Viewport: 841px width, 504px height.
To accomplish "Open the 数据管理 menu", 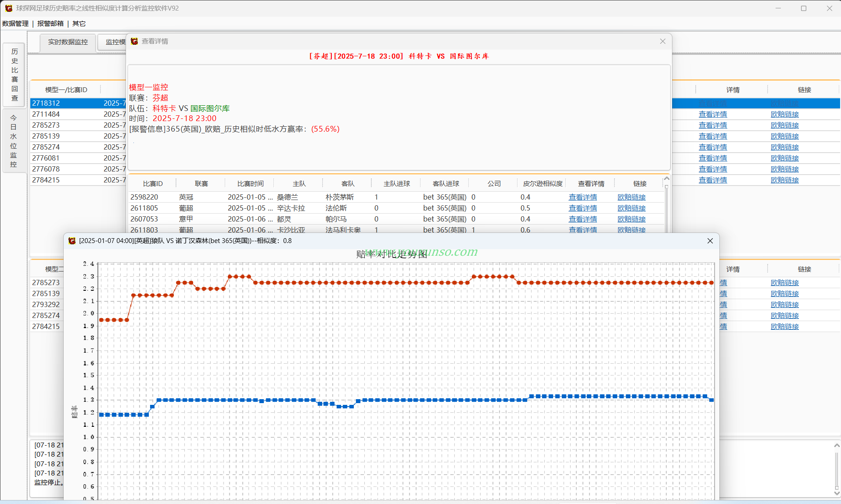I will pyautogui.click(x=15, y=24).
